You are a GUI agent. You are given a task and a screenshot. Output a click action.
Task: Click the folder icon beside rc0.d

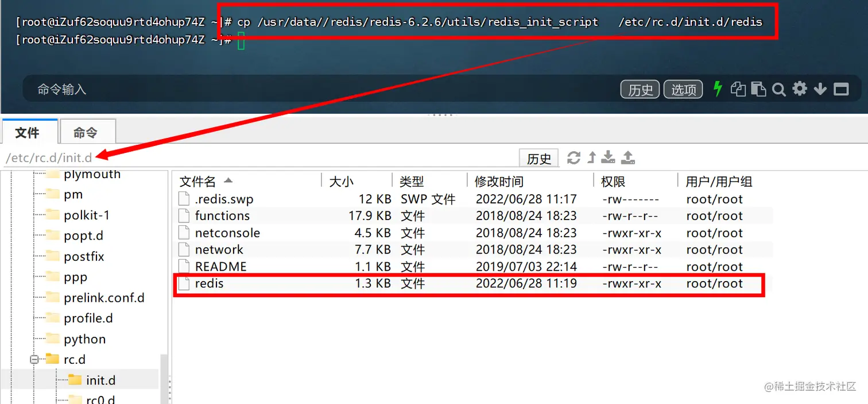[x=75, y=399]
